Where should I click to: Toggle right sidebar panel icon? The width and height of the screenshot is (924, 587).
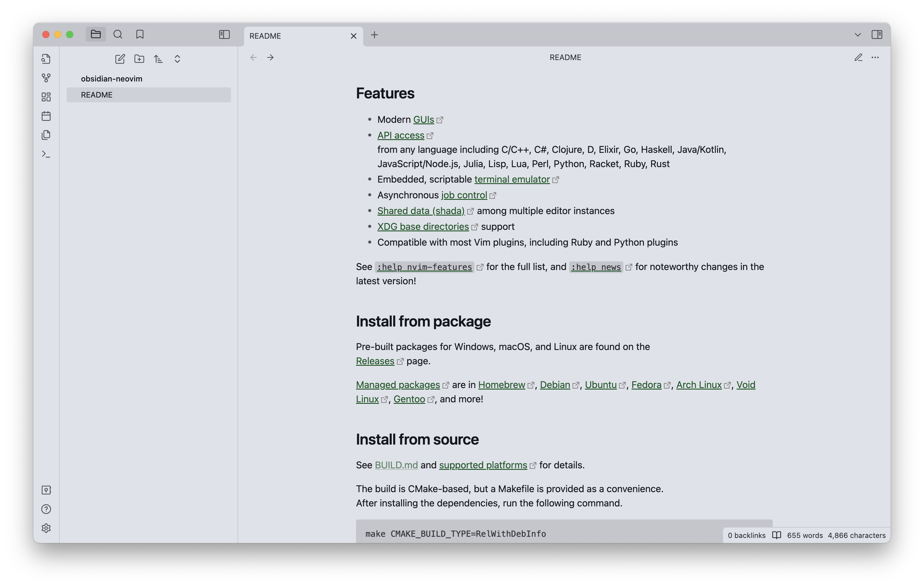(876, 34)
